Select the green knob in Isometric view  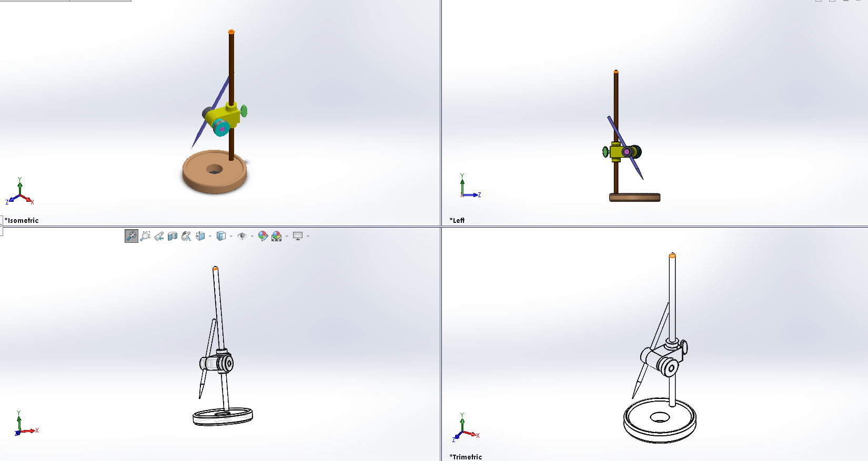pos(244,111)
